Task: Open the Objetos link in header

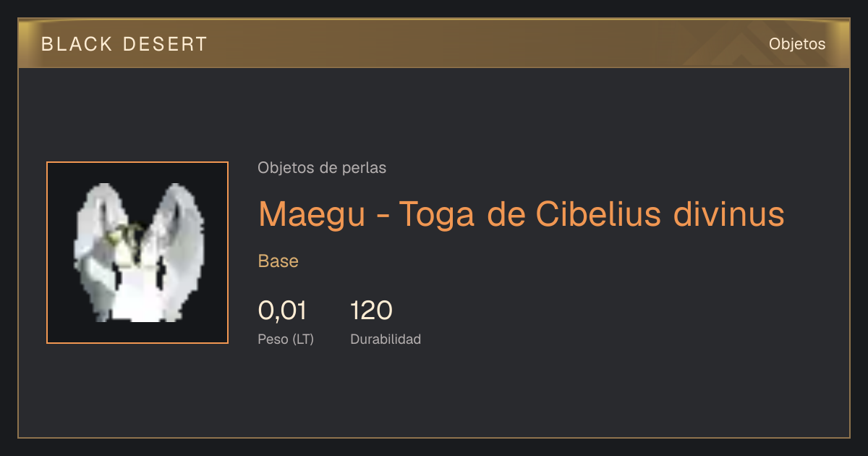Action: tap(797, 43)
